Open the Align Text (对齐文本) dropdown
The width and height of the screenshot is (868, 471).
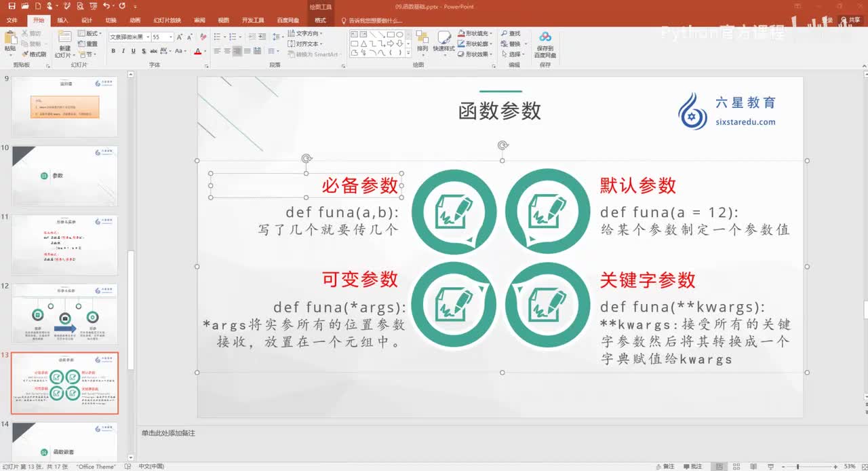tap(305, 43)
